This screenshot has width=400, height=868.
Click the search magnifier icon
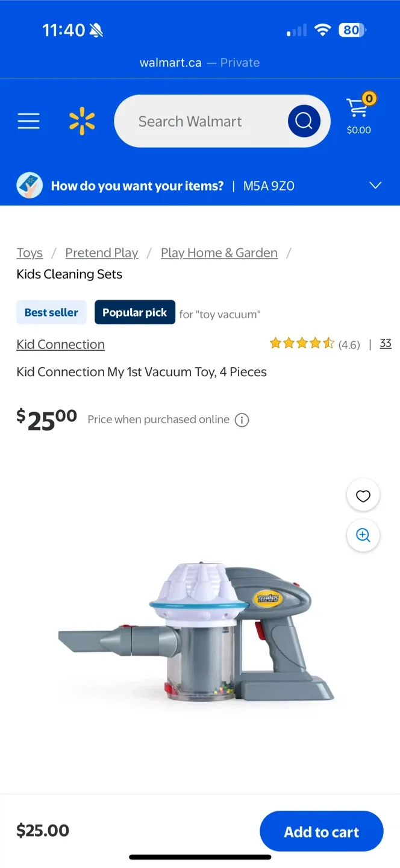(303, 121)
